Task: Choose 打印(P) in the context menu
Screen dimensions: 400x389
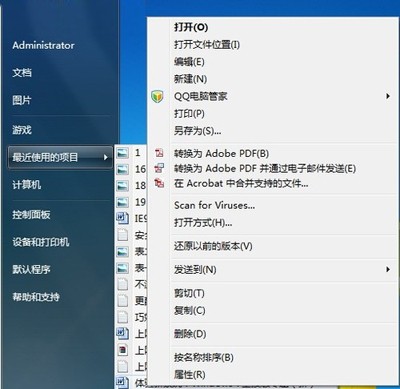Action: point(189,114)
